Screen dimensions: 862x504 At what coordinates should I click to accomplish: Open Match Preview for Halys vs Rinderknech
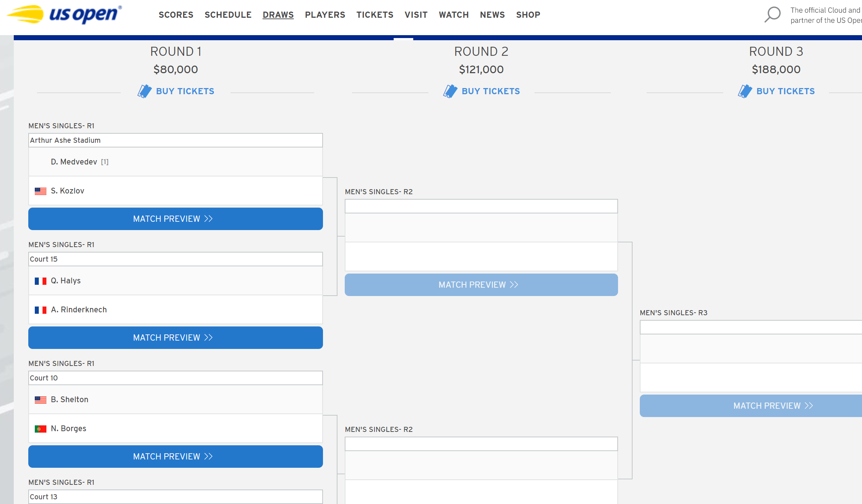pos(175,338)
